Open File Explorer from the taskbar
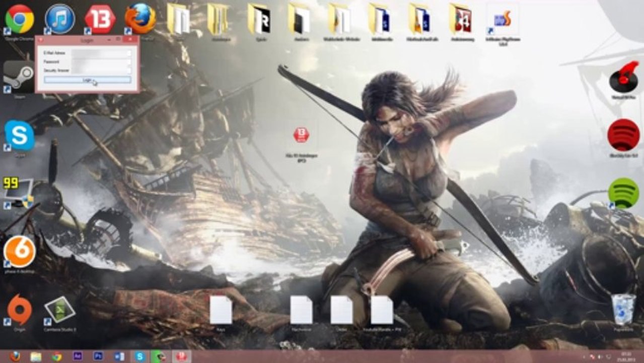This screenshot has width=644, height=363. tap(36, 356)
